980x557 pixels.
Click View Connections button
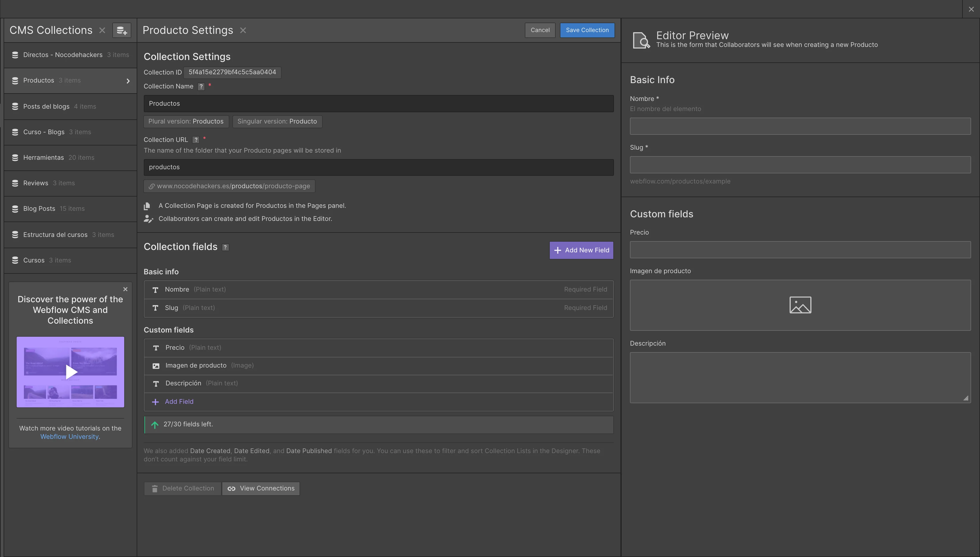pos(261,488)
